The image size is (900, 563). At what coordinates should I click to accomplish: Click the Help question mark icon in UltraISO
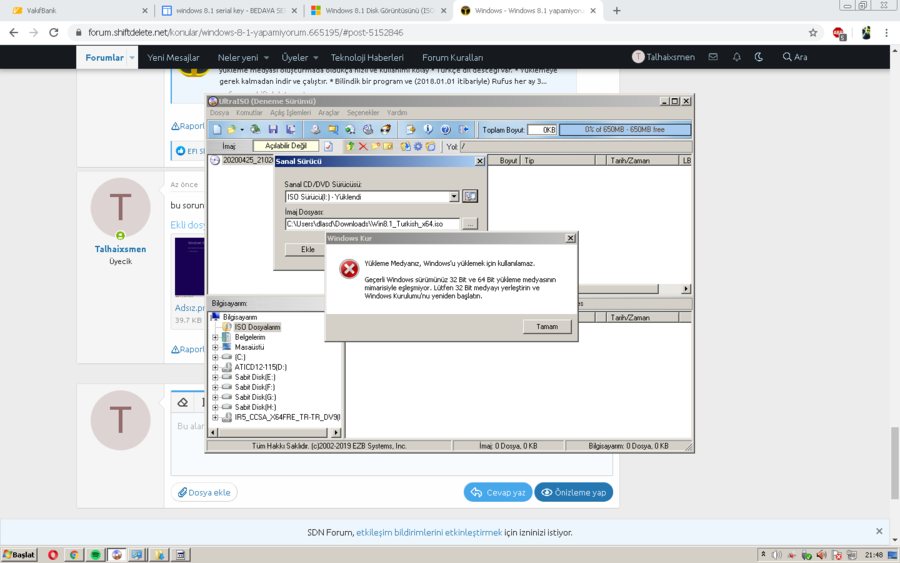(445, 130)
